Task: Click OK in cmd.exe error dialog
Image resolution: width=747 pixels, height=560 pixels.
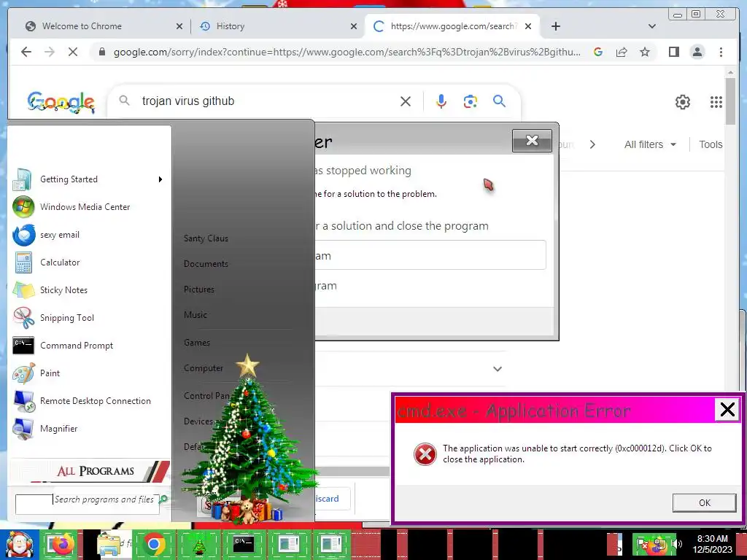Action: tap(704, 503)
